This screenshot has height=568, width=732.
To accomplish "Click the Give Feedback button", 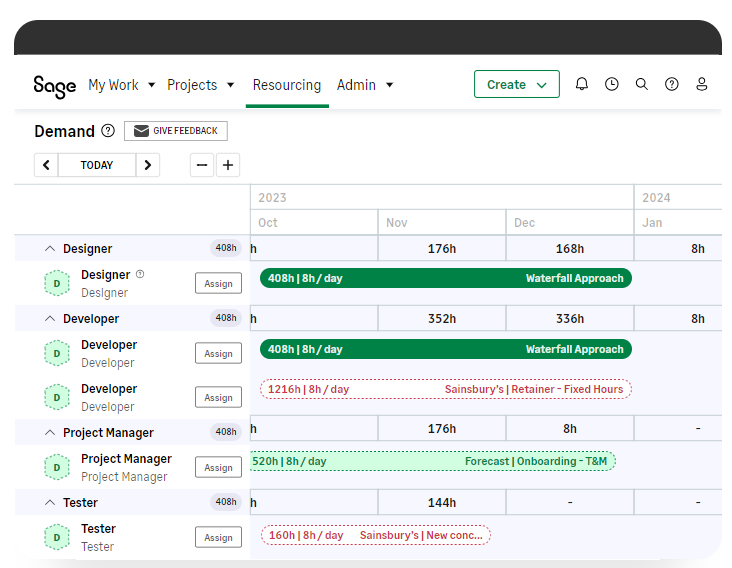I will point(176,131).
